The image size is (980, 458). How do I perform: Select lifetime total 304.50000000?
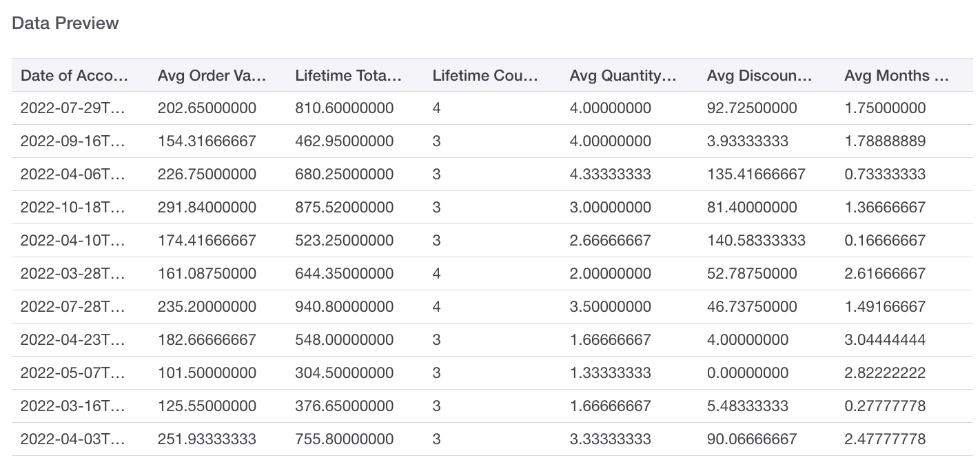tap(345, 373)
